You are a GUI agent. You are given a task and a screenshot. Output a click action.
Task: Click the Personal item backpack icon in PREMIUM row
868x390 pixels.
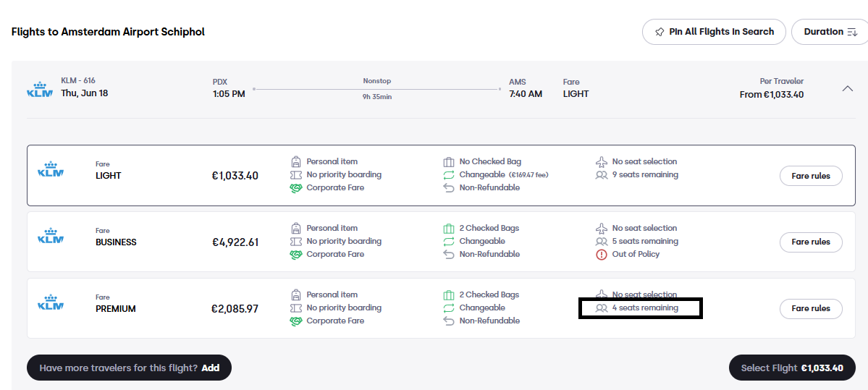(296, 294)
